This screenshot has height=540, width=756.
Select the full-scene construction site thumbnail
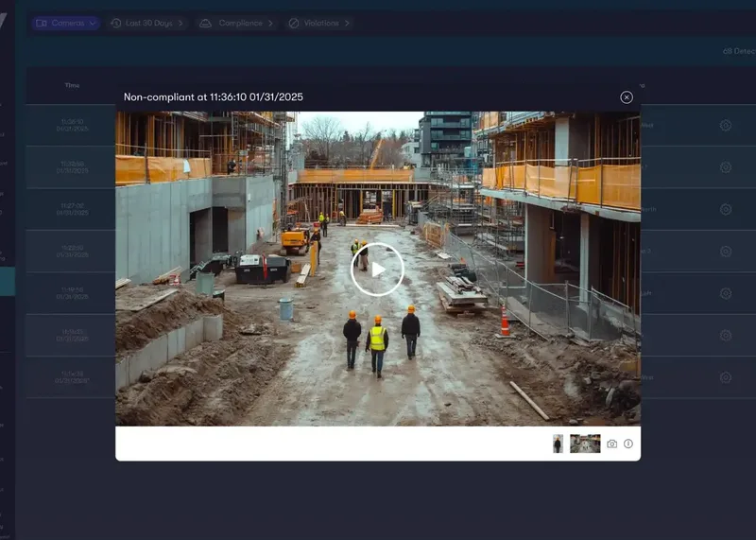coord(585,444)
